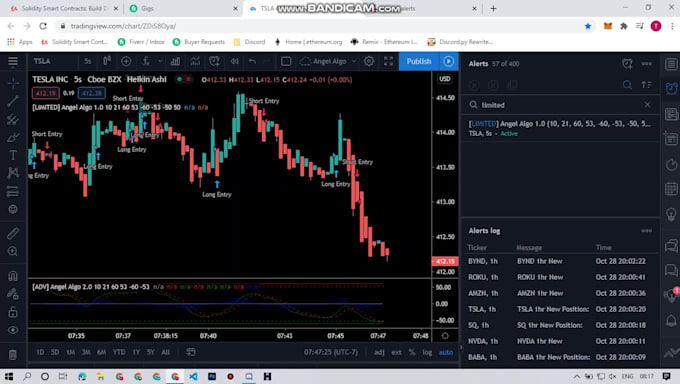Image resolution: width=680 pixels, height=384 pixels.
Task: Hide all drawings with eye icon
Action: 13,330
